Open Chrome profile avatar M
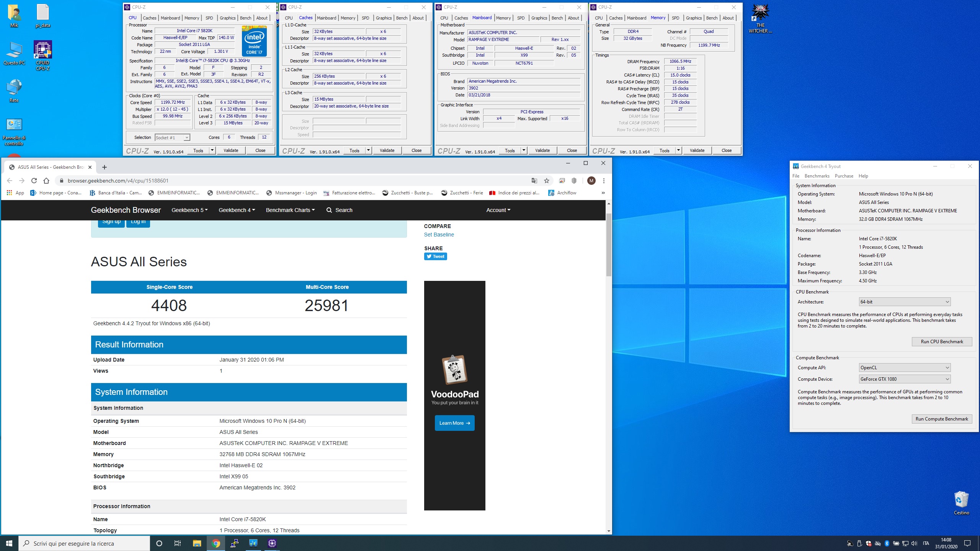The image size is (980, 551). tap(591, 181)
